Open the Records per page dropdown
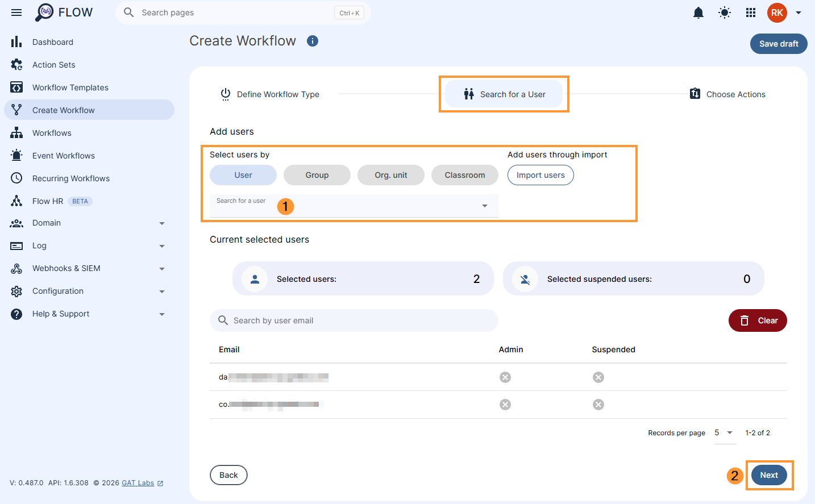 click(x=725, y=433)
